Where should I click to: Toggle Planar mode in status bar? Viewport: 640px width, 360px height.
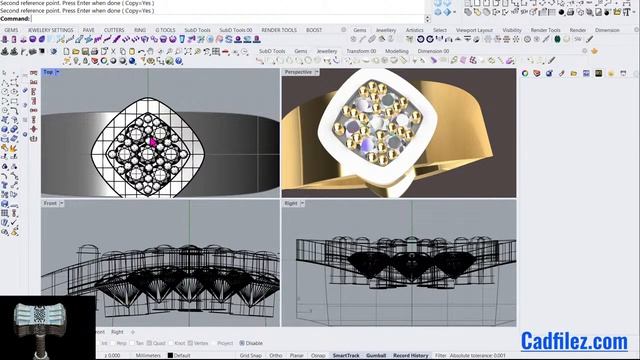click(297, 356)
